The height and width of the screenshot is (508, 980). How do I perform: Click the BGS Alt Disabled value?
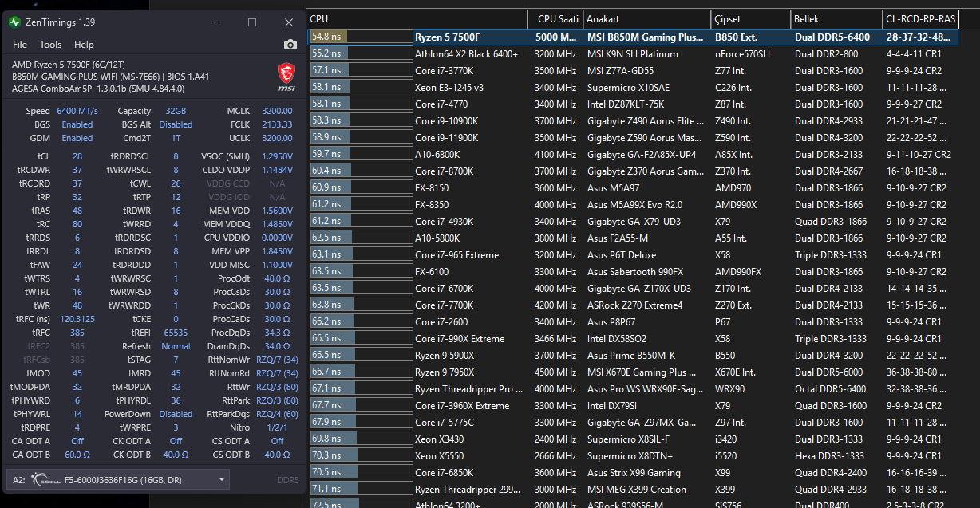(x=176, y=124)
